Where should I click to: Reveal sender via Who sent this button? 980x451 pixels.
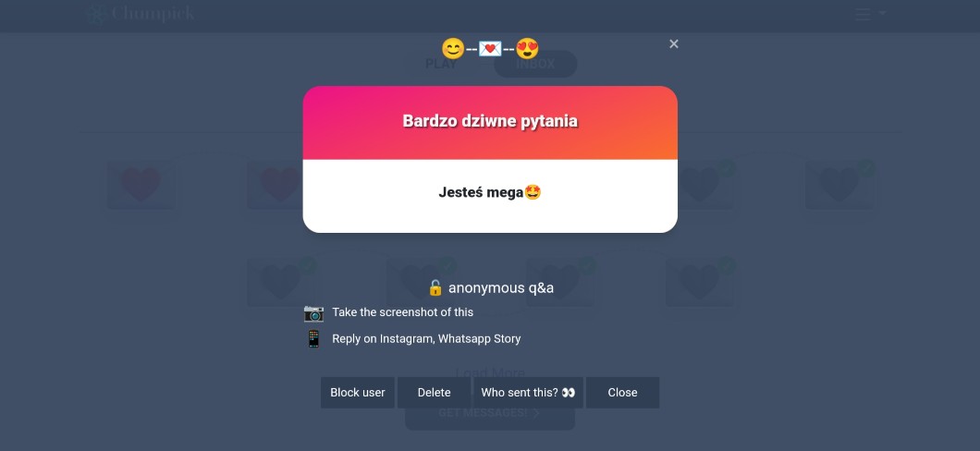pyautogui.click(x=528, y=392)
